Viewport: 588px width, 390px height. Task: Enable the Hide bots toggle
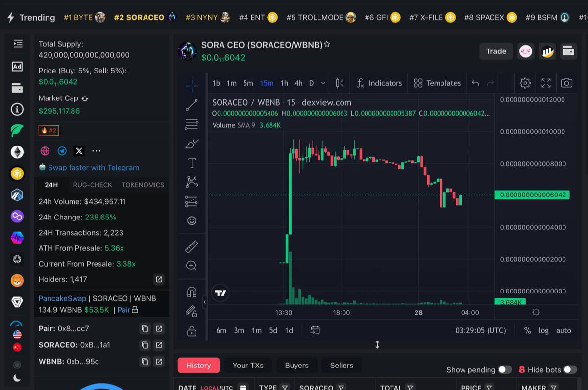point(570,369)
